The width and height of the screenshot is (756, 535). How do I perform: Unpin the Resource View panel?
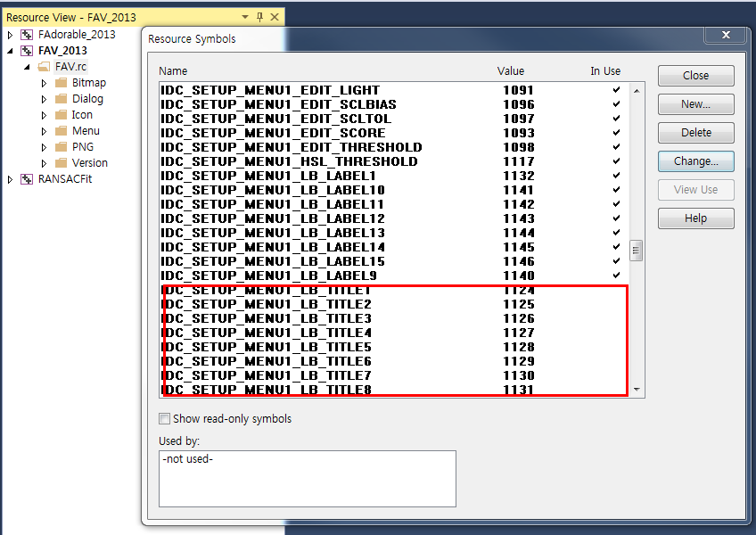pyautogui.click(x=259, y=16)
